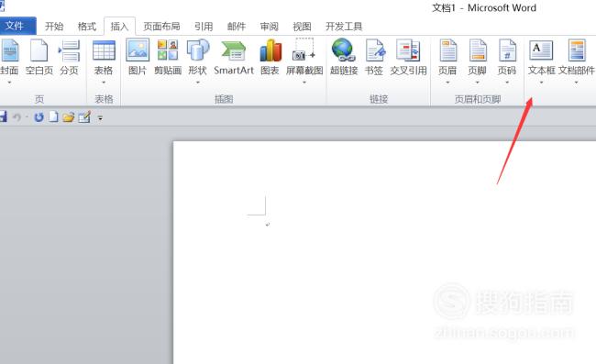Viewport: 596px width, 364px height.
Task: Open a file via folder icon
Action: 69,117
